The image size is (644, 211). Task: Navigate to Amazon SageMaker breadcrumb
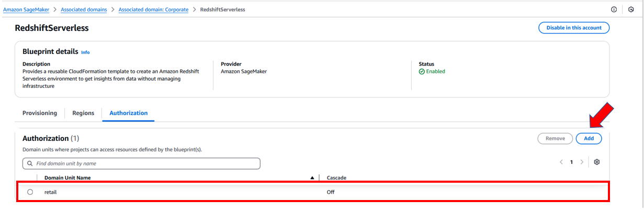click(27, 9)
